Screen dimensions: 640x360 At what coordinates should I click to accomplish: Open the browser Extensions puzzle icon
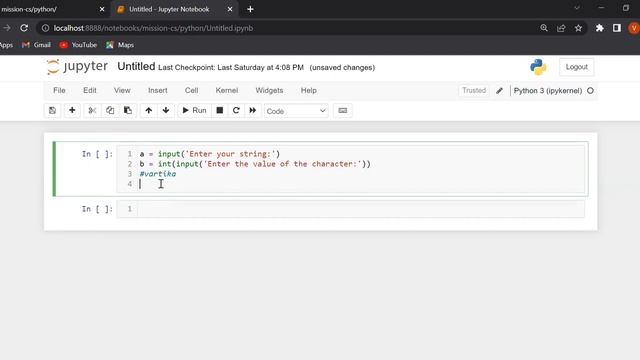click(x=599, y=28)
